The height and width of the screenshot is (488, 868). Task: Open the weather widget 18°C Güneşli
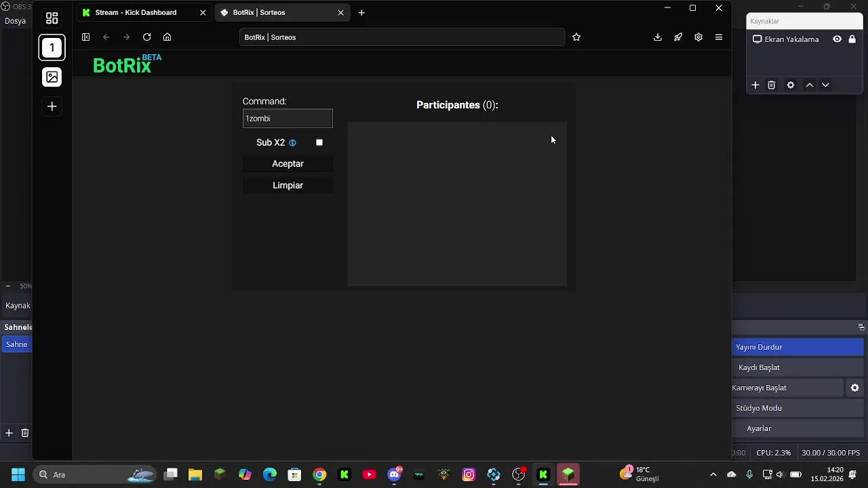coord(639,474)
